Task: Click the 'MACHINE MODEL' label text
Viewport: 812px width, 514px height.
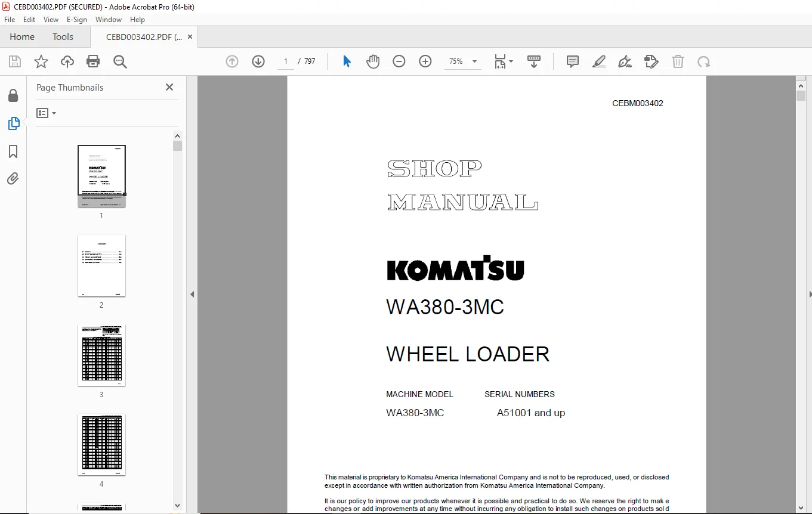Action: 419,394
